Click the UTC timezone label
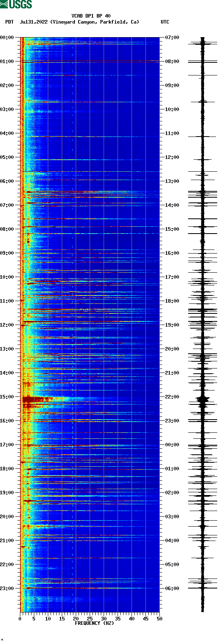Screen dimensions: 220x644 pos(165,22)
